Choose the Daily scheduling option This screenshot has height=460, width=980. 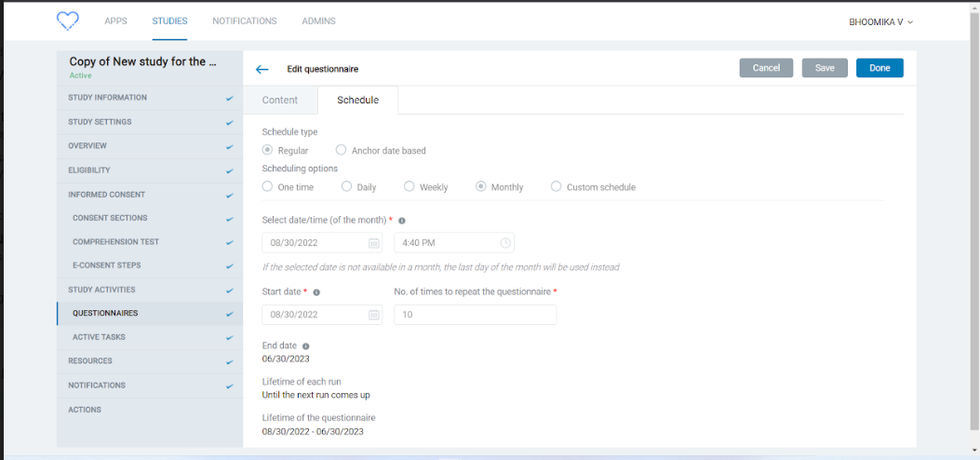coord(346,187)
